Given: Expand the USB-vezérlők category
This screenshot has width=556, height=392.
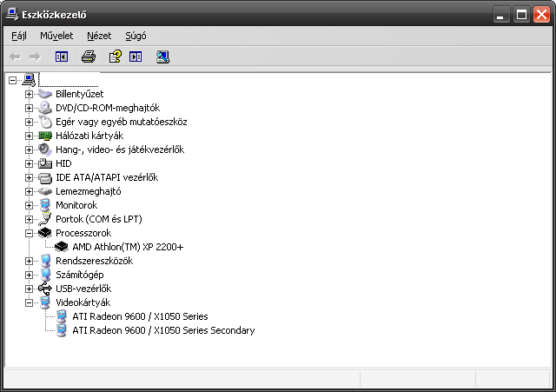Looking at the screenshot, I should pyautogui.click(x=29, y=289).
